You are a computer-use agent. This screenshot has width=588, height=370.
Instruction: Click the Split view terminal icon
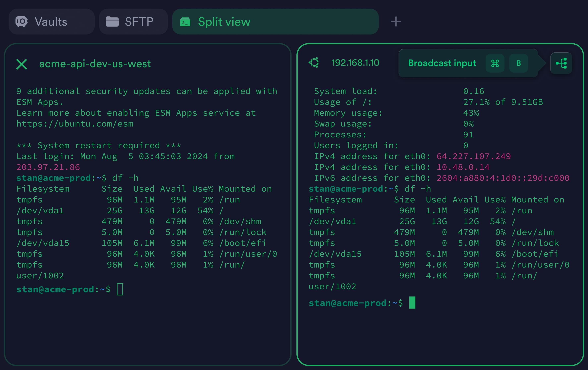[x=185, y=21]
